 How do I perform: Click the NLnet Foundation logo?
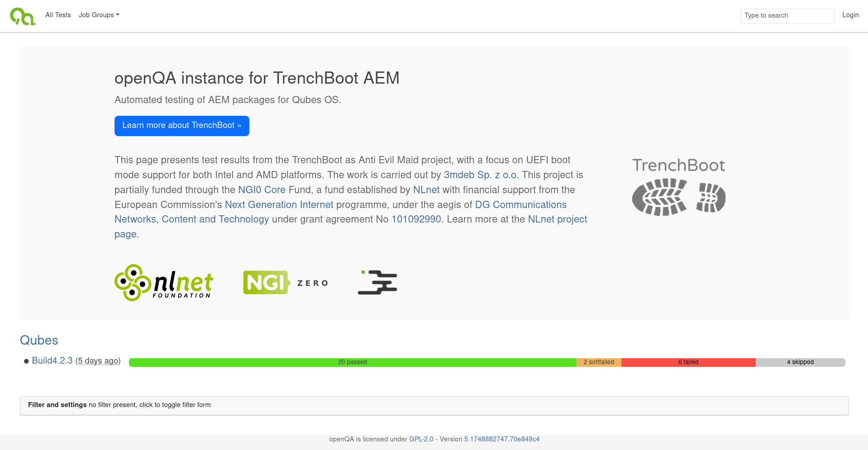[163, 282]
